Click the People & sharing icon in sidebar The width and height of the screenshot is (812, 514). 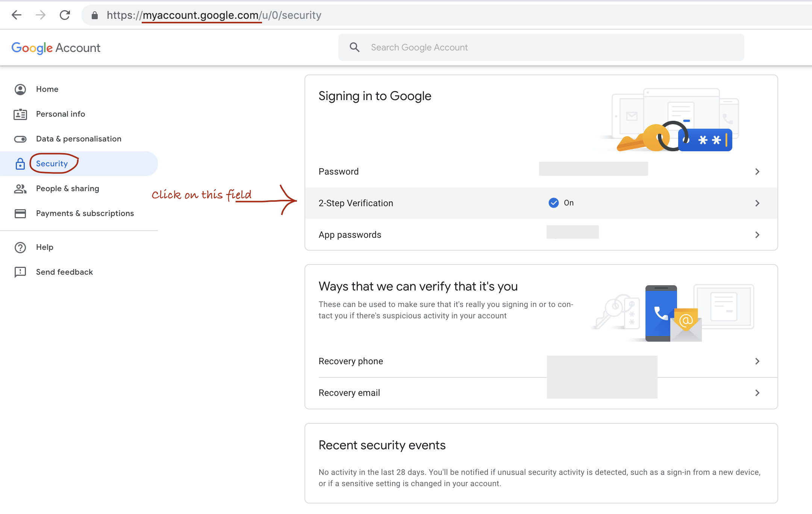tap(20, 188)
